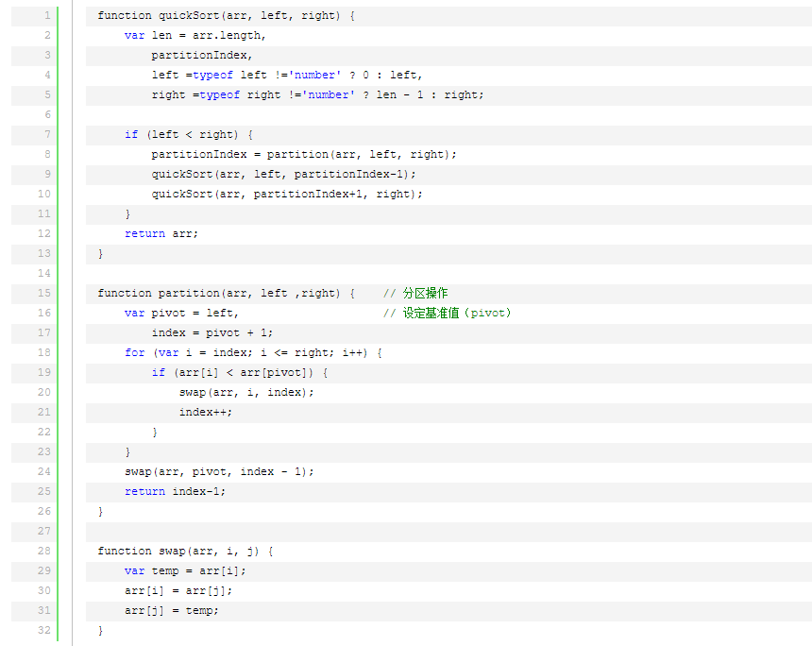Click the quickSort call using partitionIndex+1
Viewport: 812px width, 646px height.
[287, 195]
